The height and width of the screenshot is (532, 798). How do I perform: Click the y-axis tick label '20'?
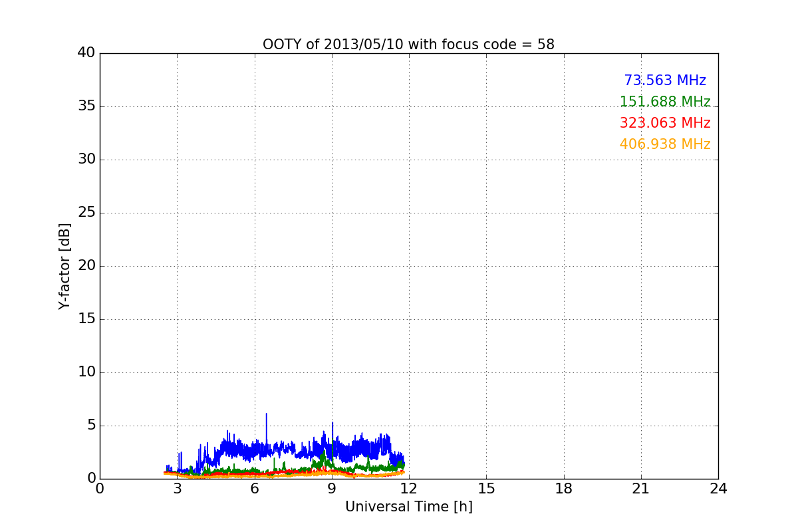pyautogui.click(x=86, y=266)
